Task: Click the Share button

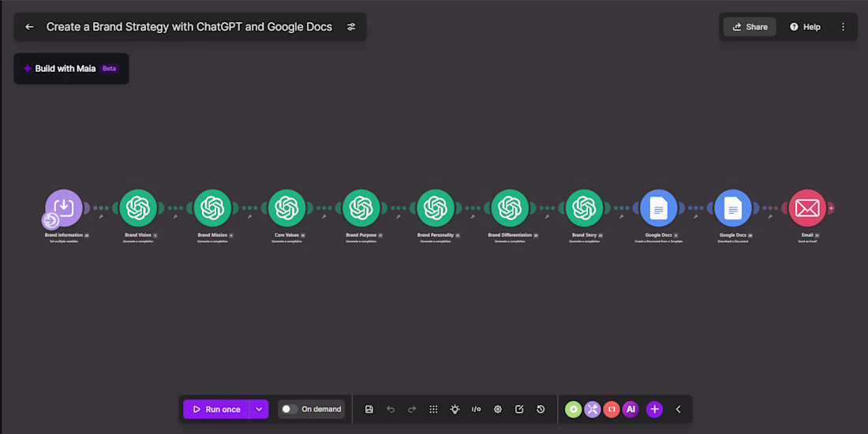Action: pyautogui.click(x=750, y=27)
